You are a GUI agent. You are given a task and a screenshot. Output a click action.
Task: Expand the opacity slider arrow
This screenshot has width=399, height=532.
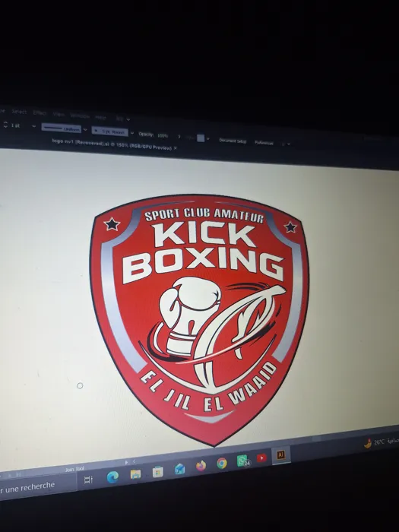click(x=179, y=136)
